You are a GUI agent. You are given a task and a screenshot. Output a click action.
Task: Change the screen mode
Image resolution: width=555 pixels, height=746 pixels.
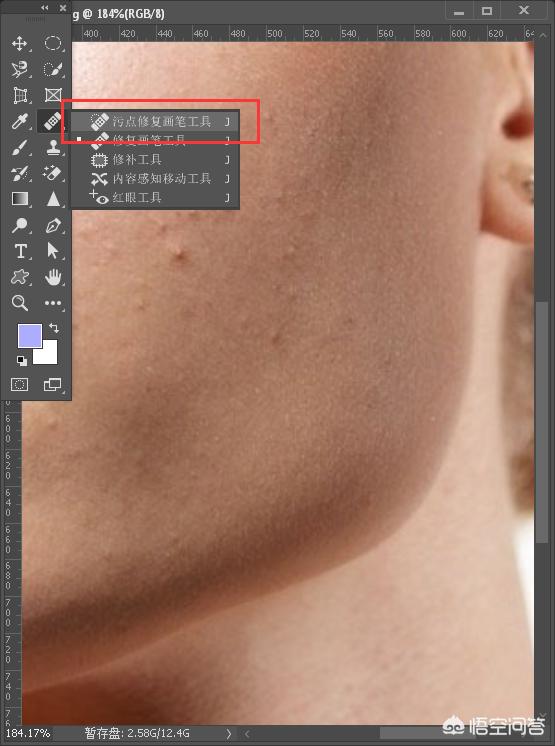pyautogui.click(x=53, y=384)
